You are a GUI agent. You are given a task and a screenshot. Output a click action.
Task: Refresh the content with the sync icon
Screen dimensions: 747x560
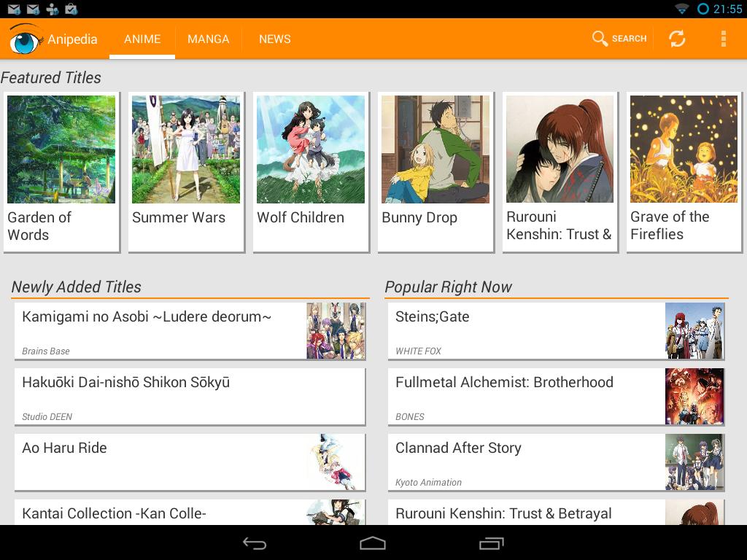pyautogui.click(x=677, y=39)
